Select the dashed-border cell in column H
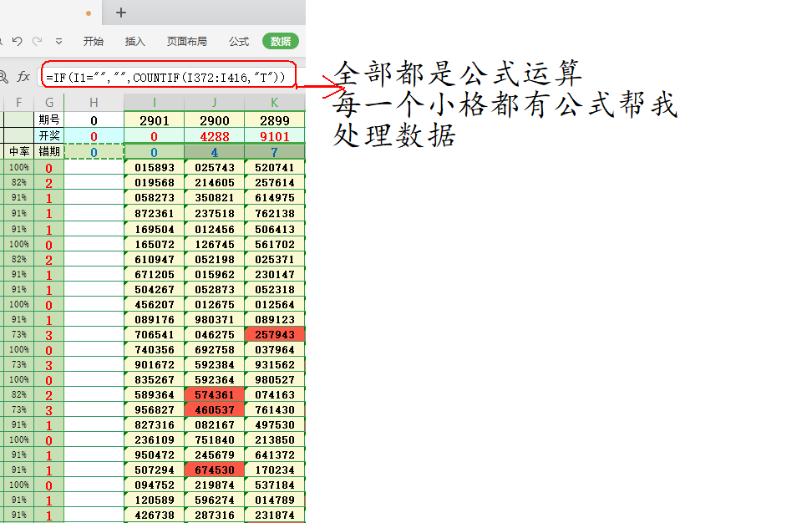The image size is (812, 528). [x=94, y=152]
